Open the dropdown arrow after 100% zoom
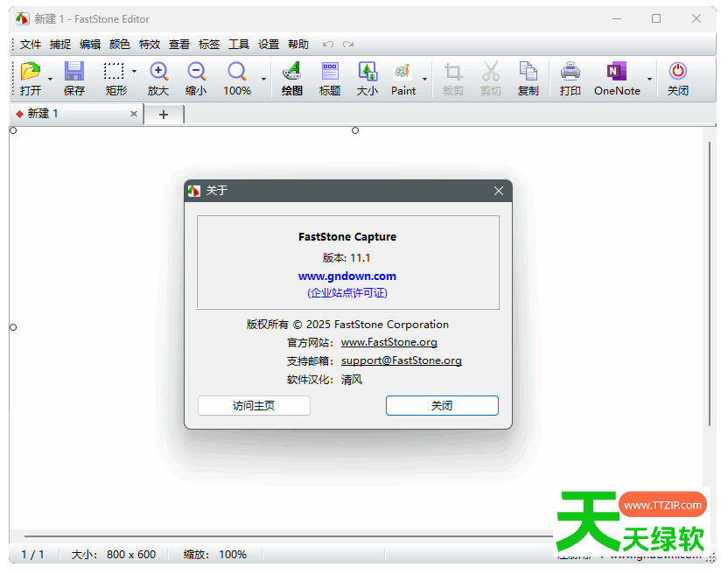 coord(263,79)
